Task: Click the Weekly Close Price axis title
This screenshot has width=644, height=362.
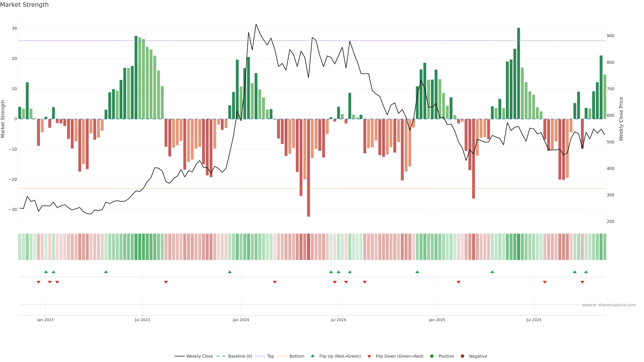Action: (621, 119)
